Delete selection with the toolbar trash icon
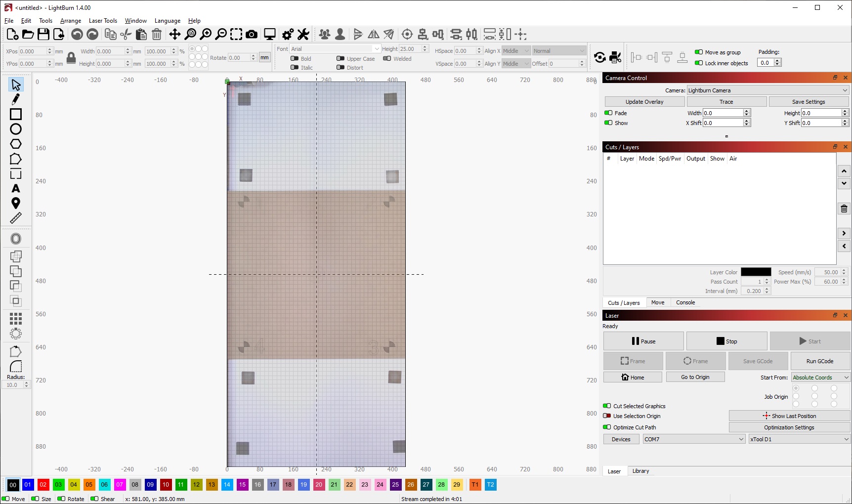This screenshot has height=504, width=852. click(157, 34)
